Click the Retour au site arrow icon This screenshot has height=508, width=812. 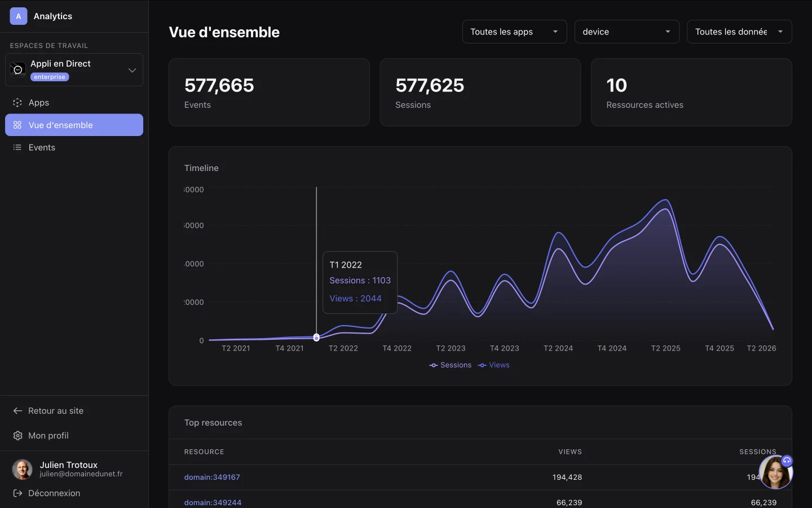point(17,411)
